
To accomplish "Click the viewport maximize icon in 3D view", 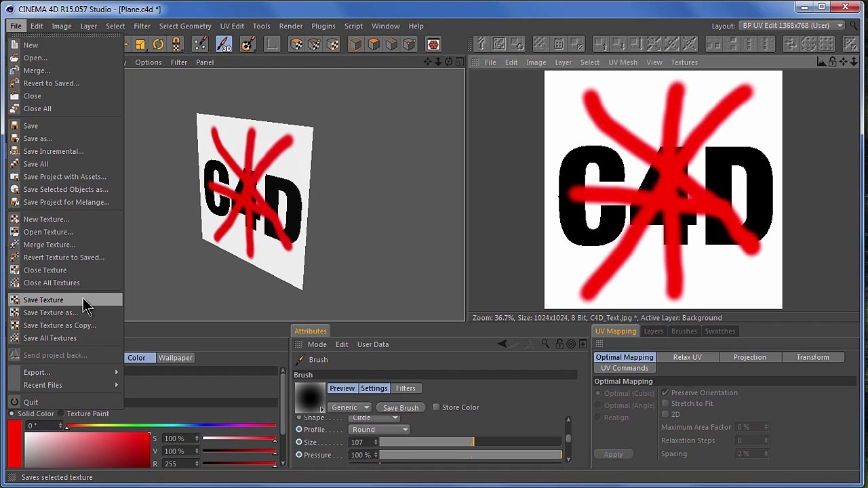I will (x=459, y=62).
